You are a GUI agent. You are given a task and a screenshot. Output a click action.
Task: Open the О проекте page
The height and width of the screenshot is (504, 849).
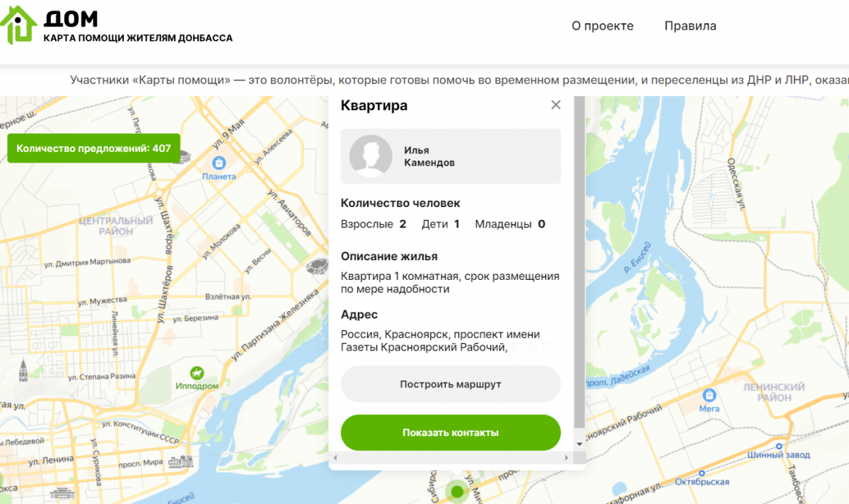pos(602,26)
